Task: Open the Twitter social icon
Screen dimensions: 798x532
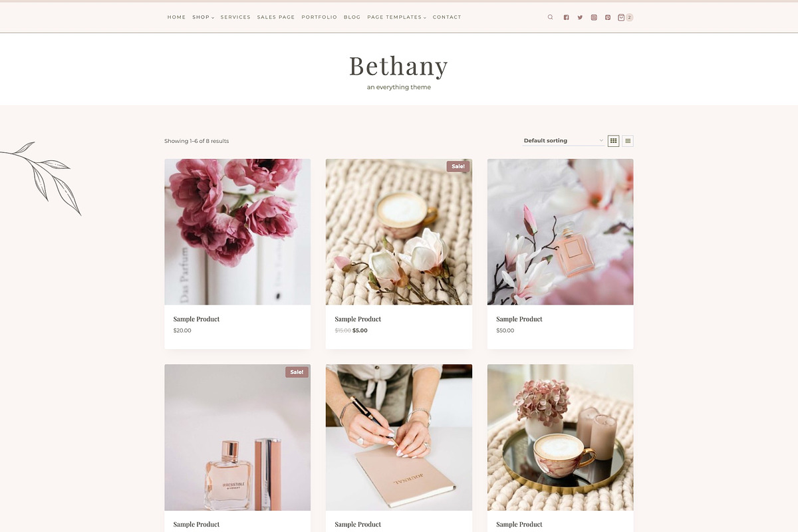Action: pos(580,17)
